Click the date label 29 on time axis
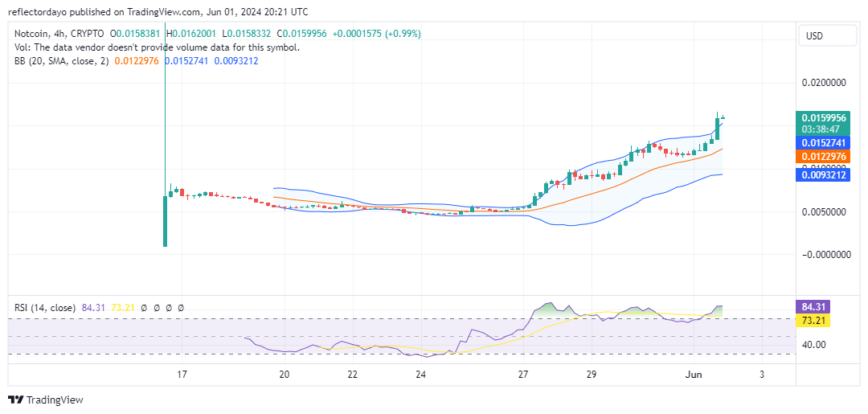The image size is (868, 414). click(x=592, y=374)
